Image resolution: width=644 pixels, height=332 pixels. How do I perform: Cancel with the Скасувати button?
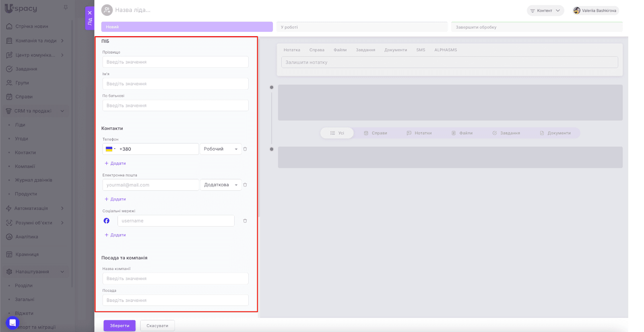(157, 326)
